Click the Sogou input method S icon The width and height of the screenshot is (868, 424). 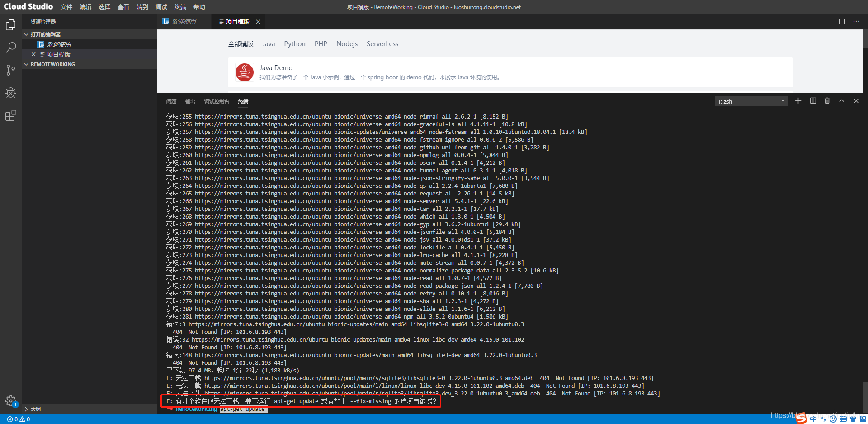tap(802, 419)
